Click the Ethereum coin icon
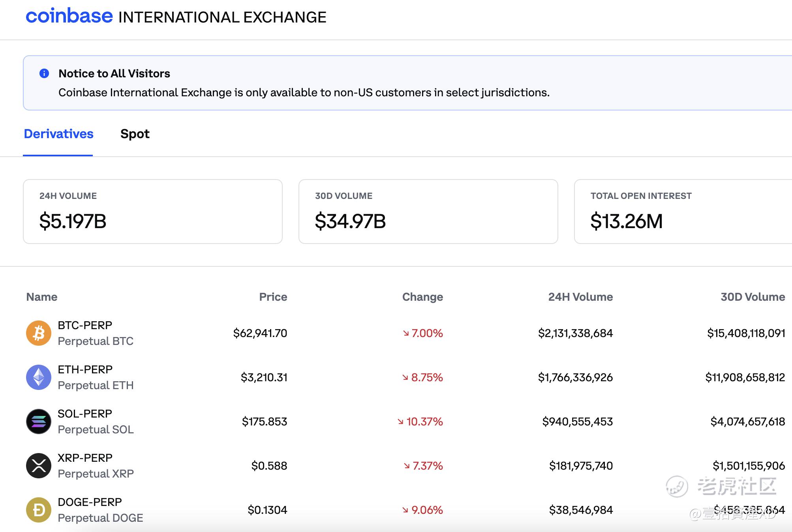Screen dimensions: 792x532 (x=39, y=377)
